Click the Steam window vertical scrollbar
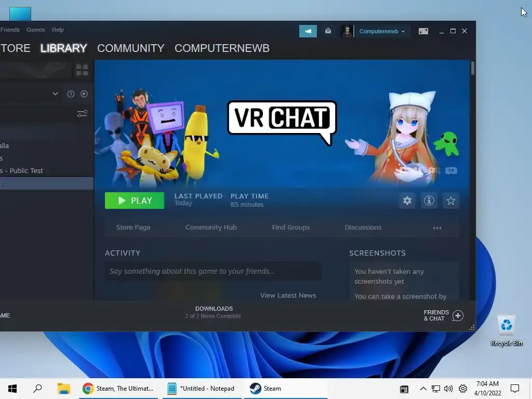The width and height of the screenshot is (532, 399). click(472, 68)
